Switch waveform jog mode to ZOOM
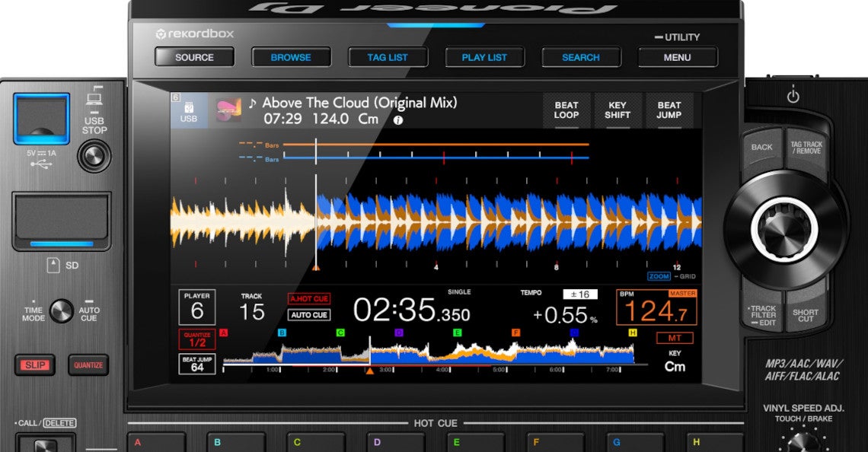Viewport: 868px width, 452px height. [659, 276]
